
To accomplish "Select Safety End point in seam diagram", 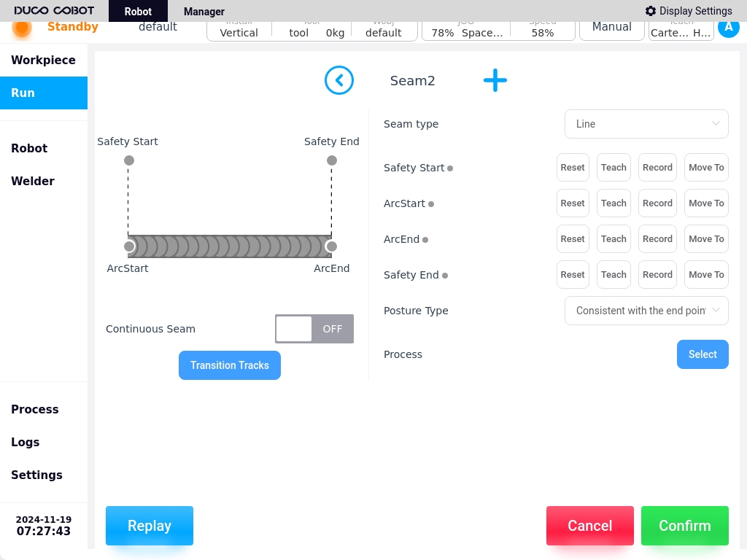I will point(332,160).
